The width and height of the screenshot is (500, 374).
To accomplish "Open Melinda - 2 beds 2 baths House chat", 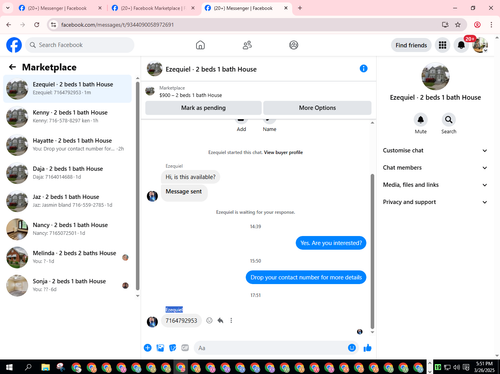I will (x=68, y=257).
